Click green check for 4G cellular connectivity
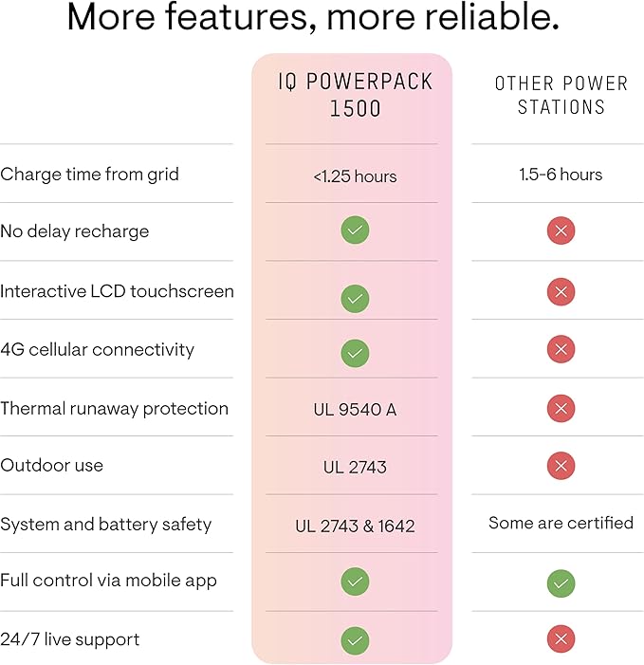This screenshot has height=665, width=644. [x=355, y=353]
